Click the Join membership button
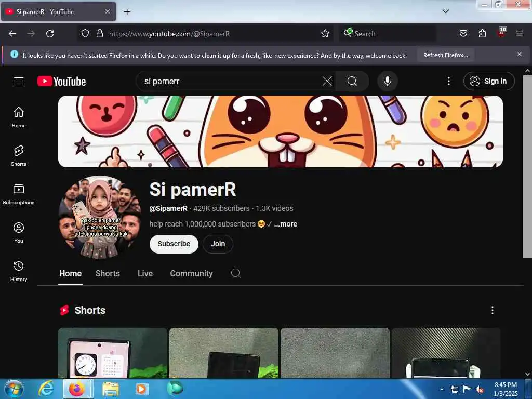This screenshot has height=399, width=532. [x=218, y=244]
